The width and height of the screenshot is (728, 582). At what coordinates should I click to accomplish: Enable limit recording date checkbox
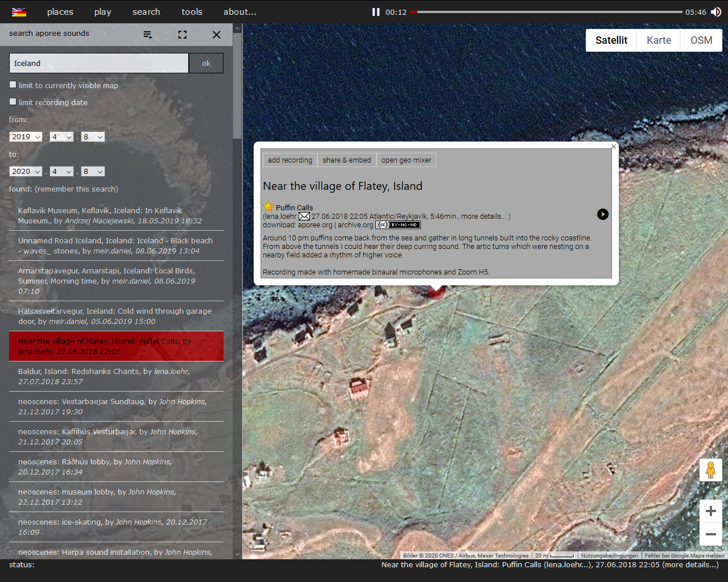coord(13,102)
